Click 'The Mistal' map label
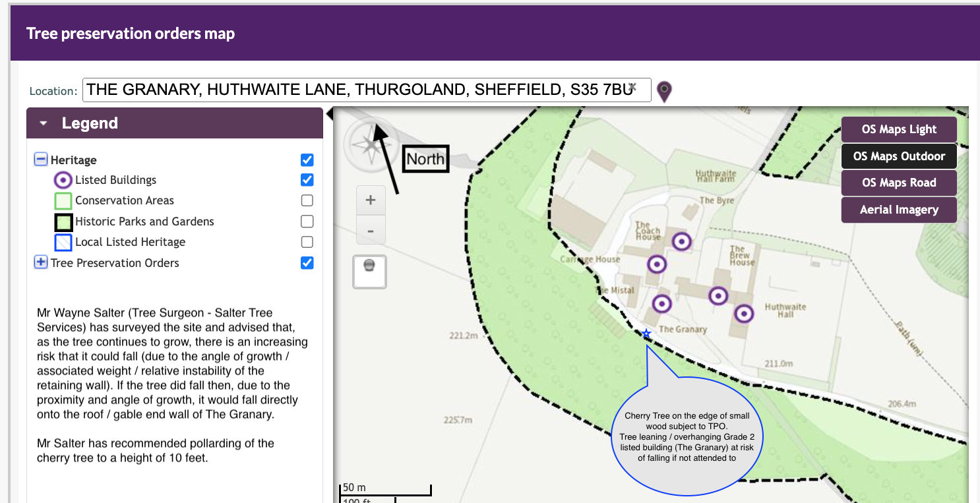Screen dimensions: 980x503 [x=616, y=290]
